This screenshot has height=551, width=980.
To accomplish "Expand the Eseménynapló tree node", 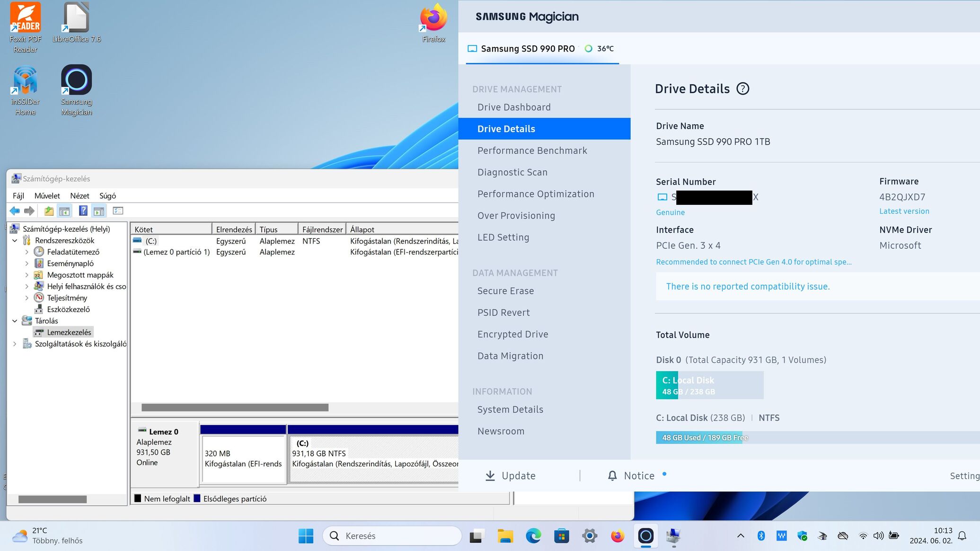I will point(26,263).
